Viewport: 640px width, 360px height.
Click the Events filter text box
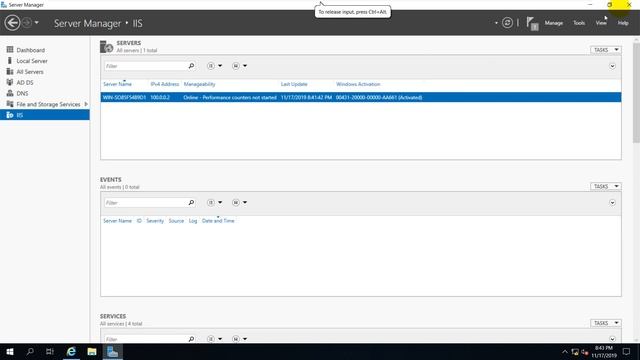click(x=146, y=202)
